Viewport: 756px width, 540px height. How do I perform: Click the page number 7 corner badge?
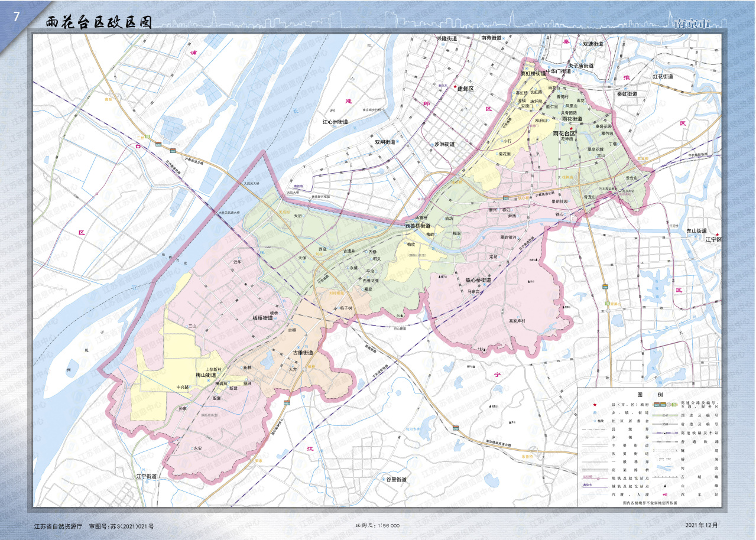(15, 17)
